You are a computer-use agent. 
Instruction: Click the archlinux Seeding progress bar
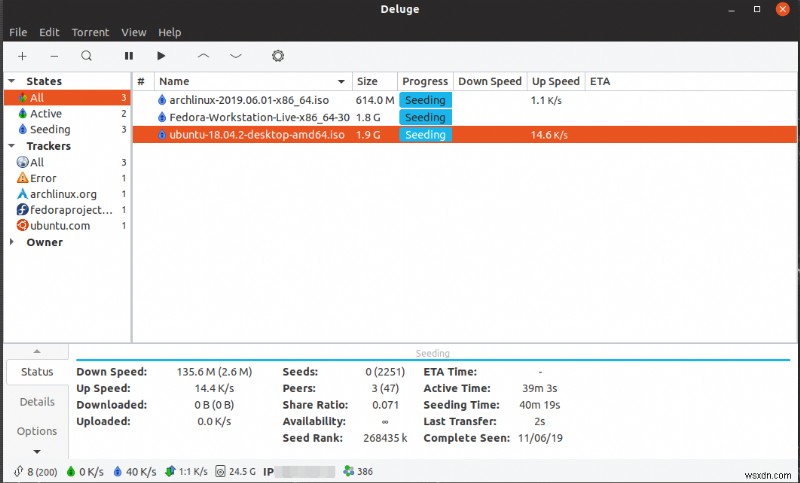[x=426, y=100]
